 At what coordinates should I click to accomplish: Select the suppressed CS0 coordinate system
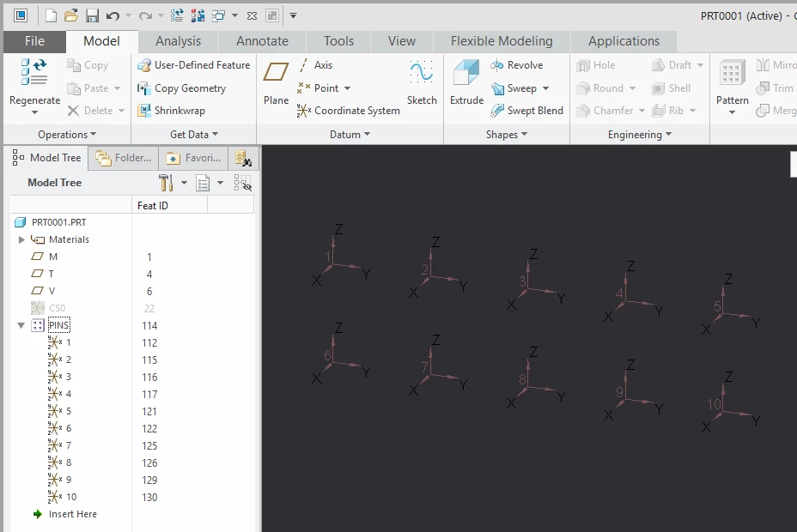tap(58, 307)
